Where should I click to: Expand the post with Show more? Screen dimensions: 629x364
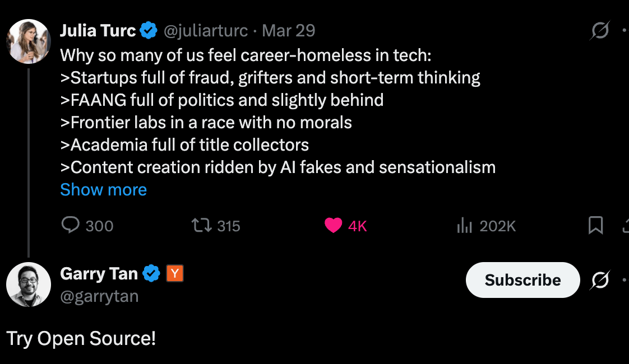(x=103, y=190)
